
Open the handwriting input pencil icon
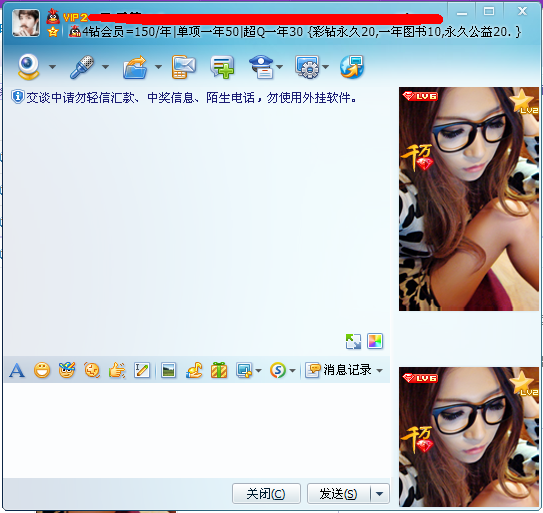(x=142, y=371)
